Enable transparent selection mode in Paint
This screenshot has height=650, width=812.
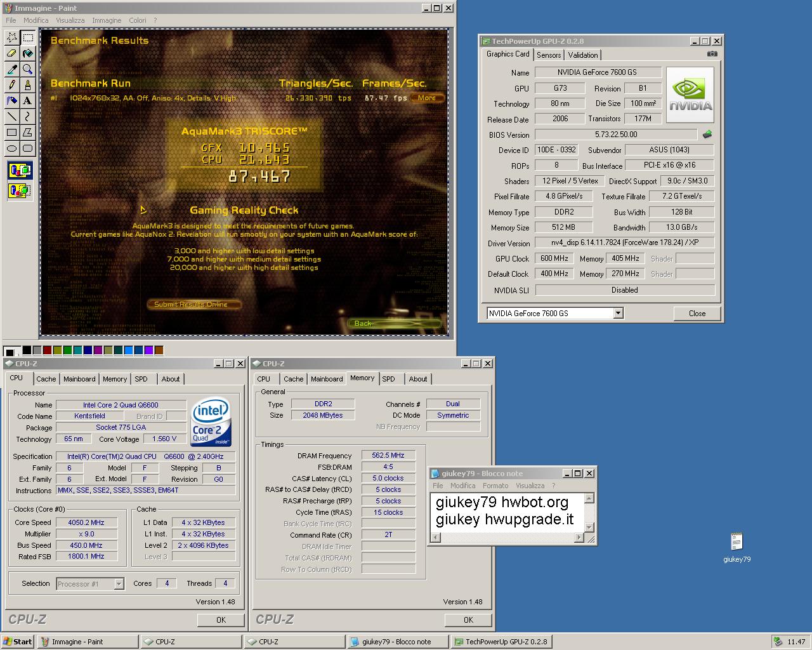tap(20, 190)
